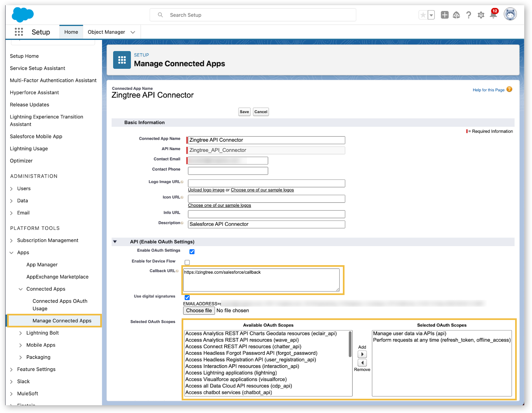Click into the Search Setup field
The width and height of the screenshot is (532, 413).
click(253, 15)
